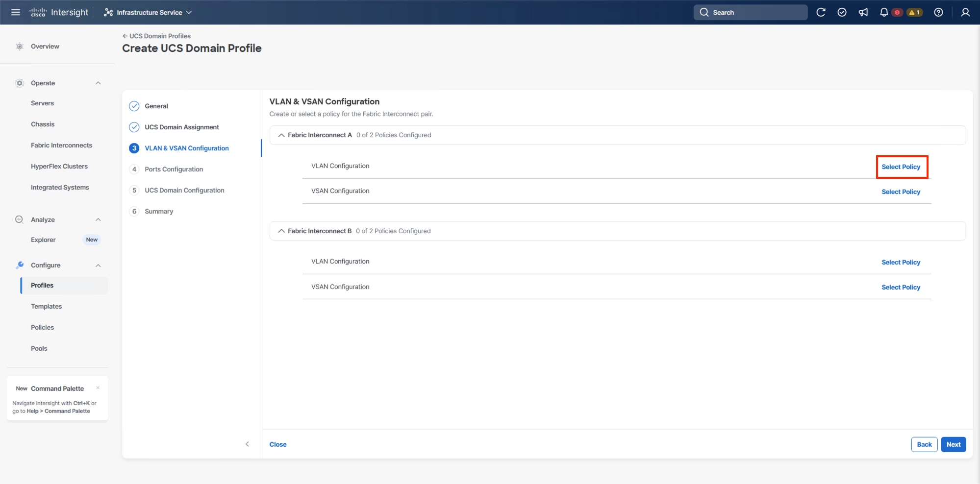Image resolution: width=980 pixels, height=484 pixels.
Task: Open the help question mark menu
Action: point(938,12)
